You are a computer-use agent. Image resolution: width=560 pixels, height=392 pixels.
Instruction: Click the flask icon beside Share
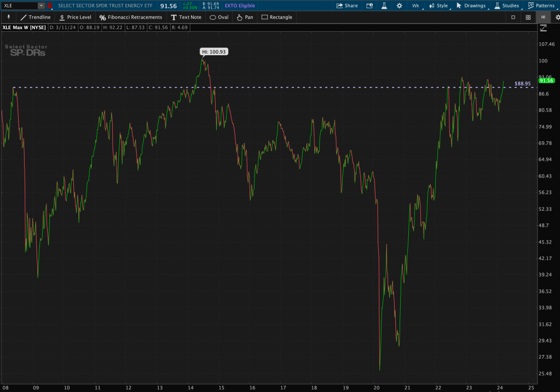(384, 5)
